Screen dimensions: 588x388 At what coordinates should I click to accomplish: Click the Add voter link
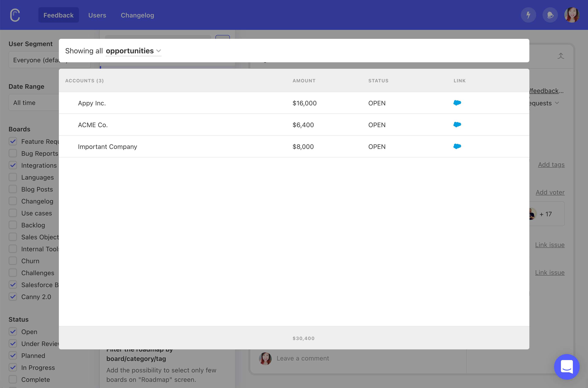click(550, 192)
